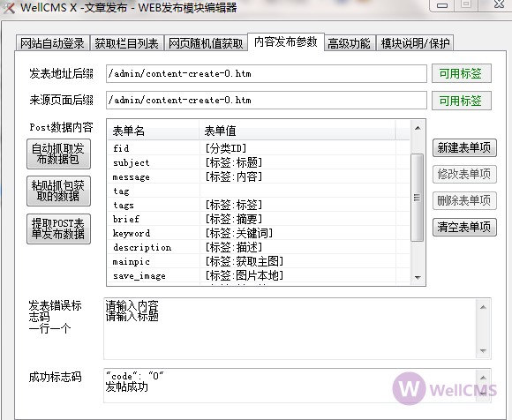
Task: Select the description row in the form table
Action: [x=259, y=247]
